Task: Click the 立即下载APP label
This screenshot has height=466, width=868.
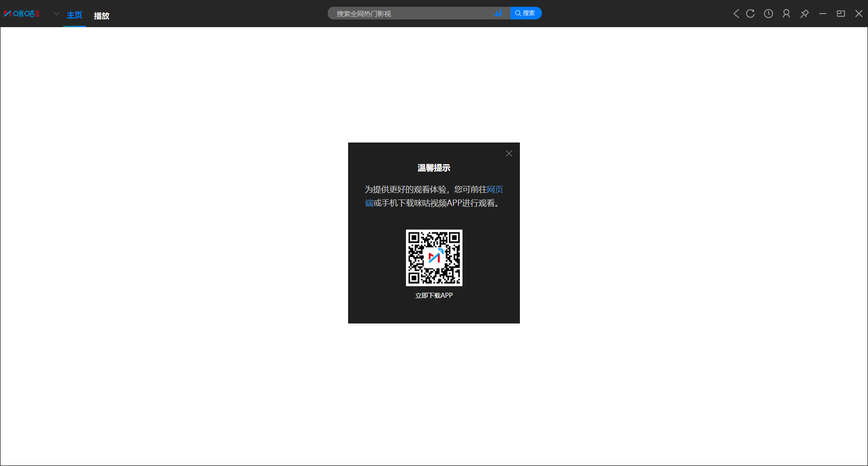Action: (434, 295)
